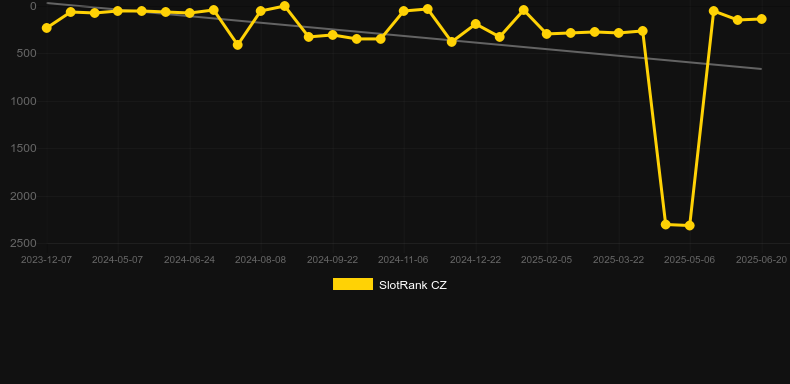Select the data point above 2024-11-06
Image resolution: width=790 pixels, height=384 pixels.
[x=404, y=11]
